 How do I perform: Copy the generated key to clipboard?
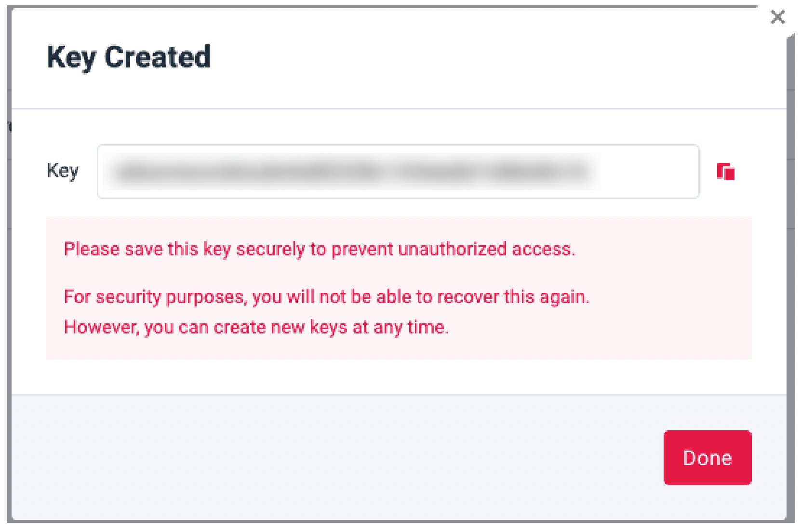click(x=725, y=172)
